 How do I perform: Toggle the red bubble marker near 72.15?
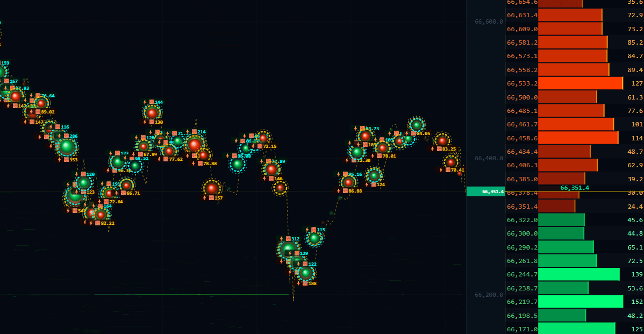click(x=263, y=138)
